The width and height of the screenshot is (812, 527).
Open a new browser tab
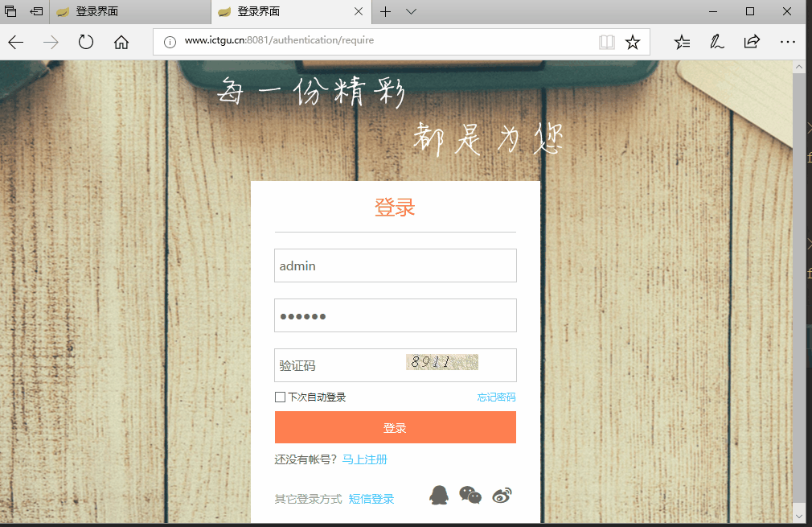(x=388, y=11)
